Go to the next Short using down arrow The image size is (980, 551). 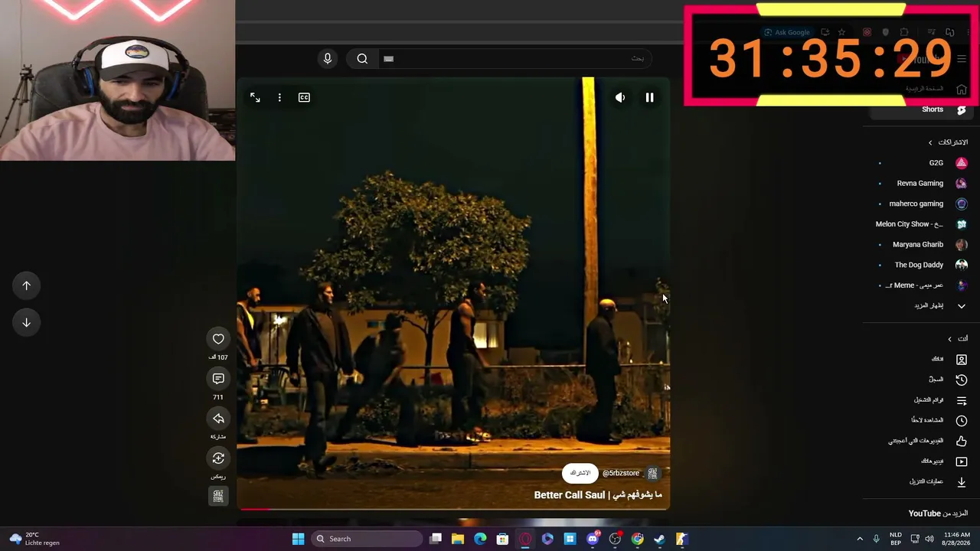(26, 322)
